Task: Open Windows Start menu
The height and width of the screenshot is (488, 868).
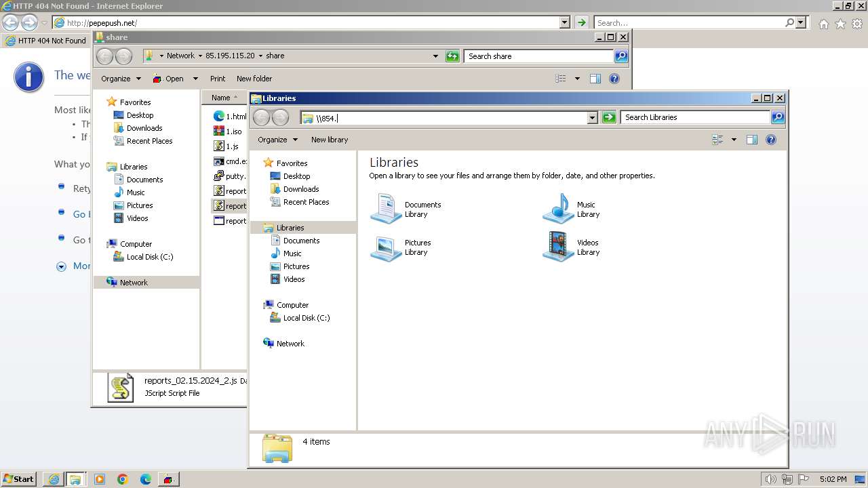Action: 18,479
